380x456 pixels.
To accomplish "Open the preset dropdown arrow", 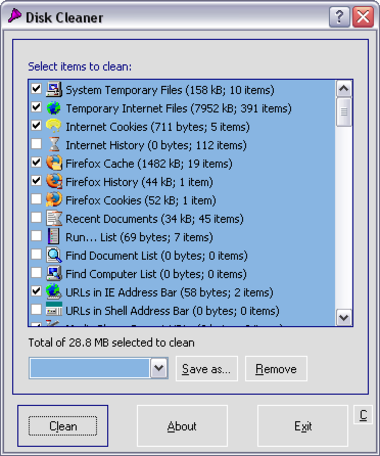I will (159, 368).
